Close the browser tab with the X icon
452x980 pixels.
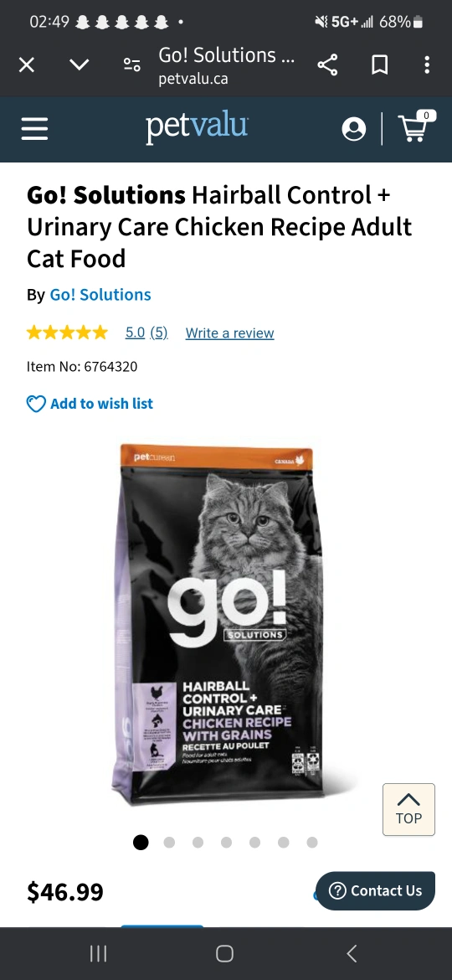26,64
